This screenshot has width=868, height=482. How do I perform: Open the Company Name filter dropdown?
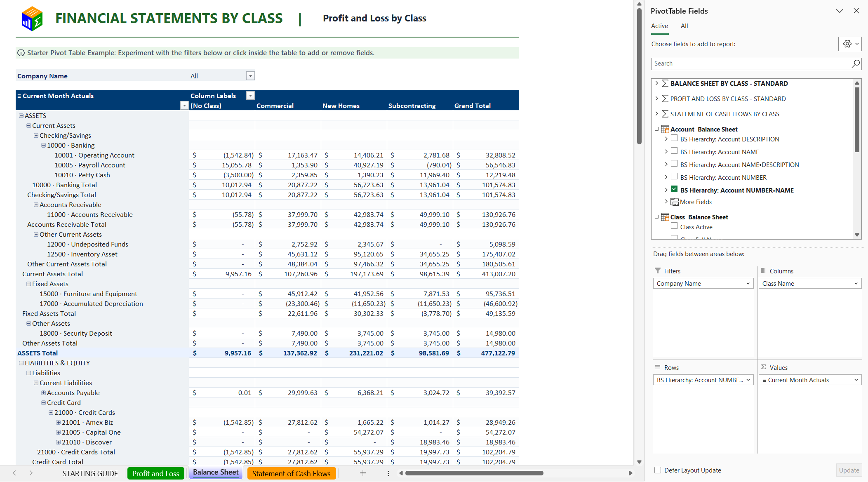(250, 76)
